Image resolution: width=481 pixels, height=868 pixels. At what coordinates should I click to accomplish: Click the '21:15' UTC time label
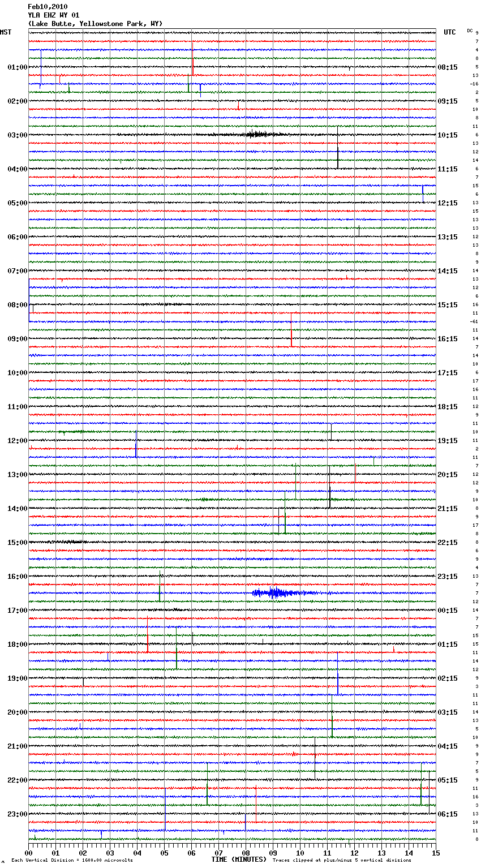(x=448, y=509)
